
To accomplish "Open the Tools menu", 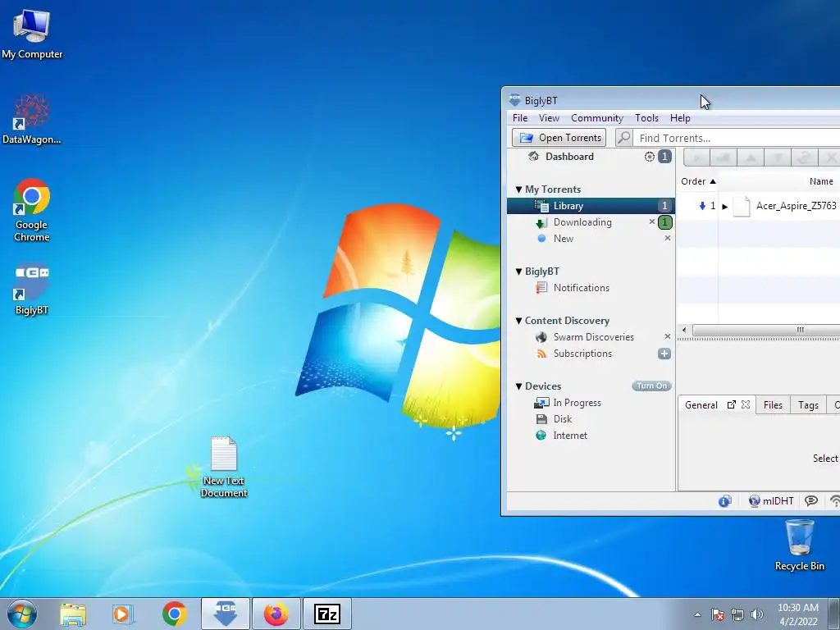I will (646, 118).
